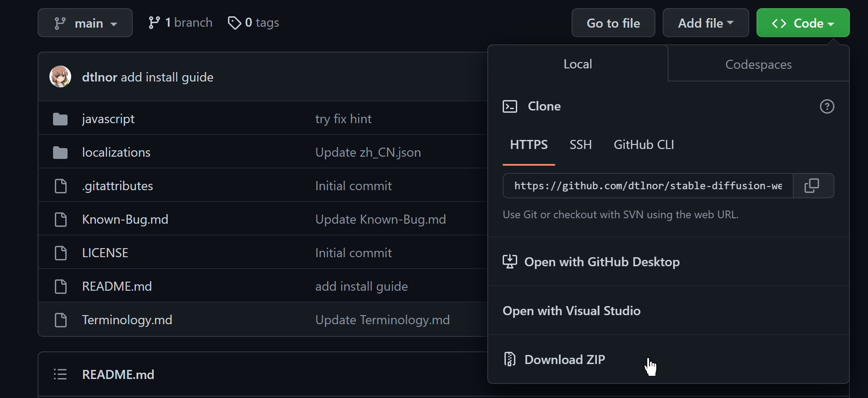Viewport: 868px width, 398px height.
Task: Click Go to file button
Action: coord(613,23)
